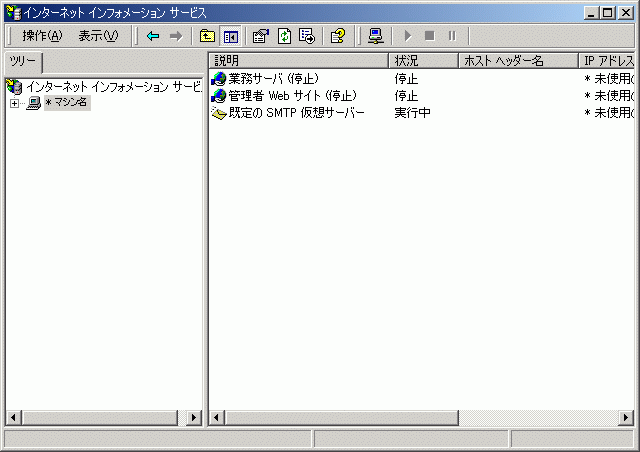Click the Forward arrow toolbar icon
This screenshot has height=452, width=640.
(176, 36)
